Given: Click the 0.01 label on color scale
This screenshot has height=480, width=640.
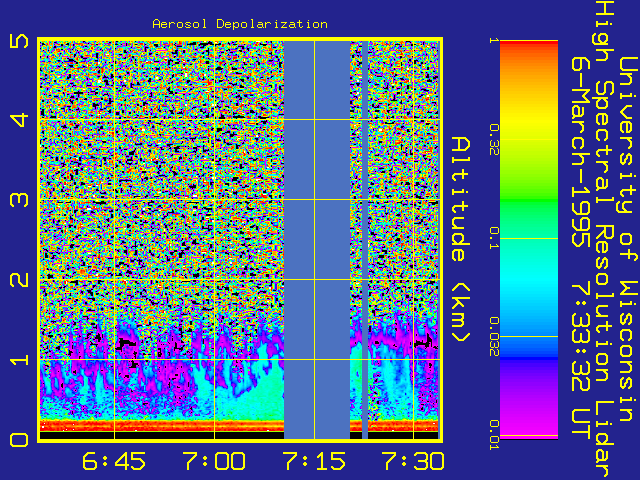Looking at the screenshot, I should point(494,435).
